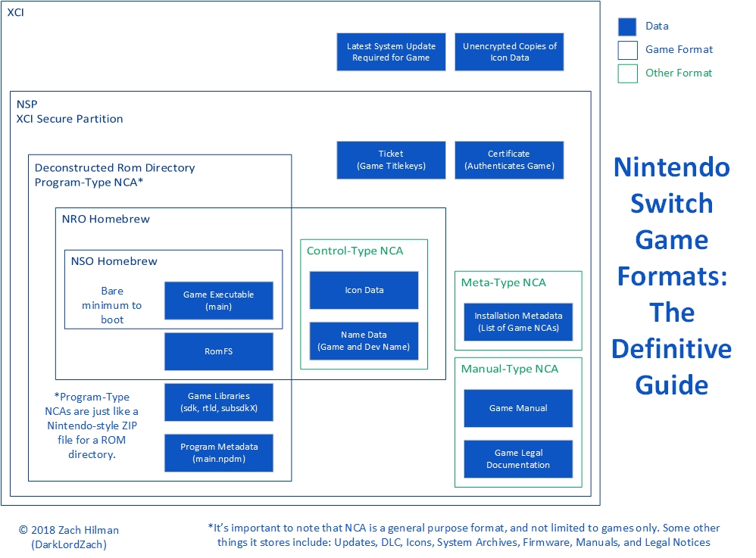Image resolution: width=756 pixels, height=558 pixels.
Task: Click the blue Data legend swatch
Action: pos(627,26)
